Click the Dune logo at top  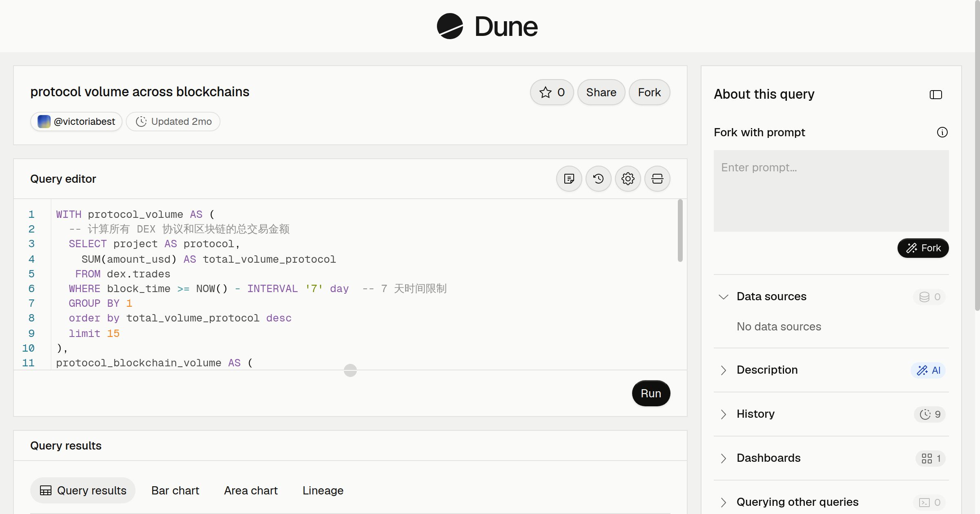[x=487, y=26]
